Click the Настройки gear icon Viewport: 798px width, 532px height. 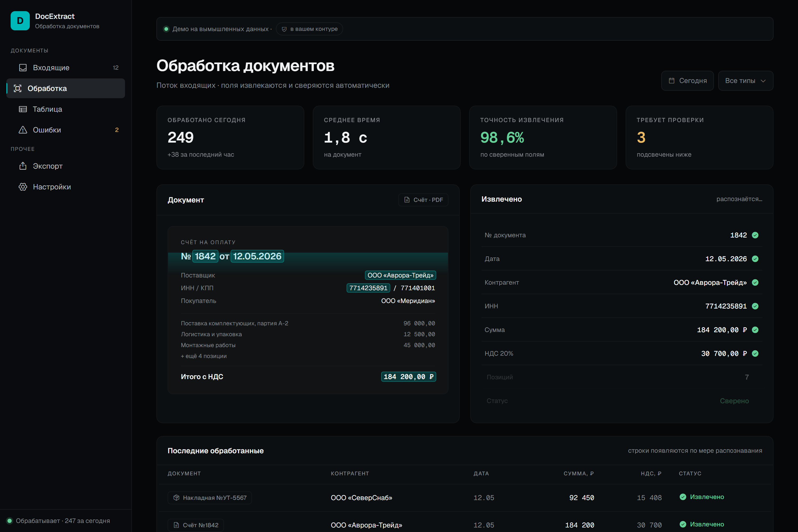click(23, 187)
